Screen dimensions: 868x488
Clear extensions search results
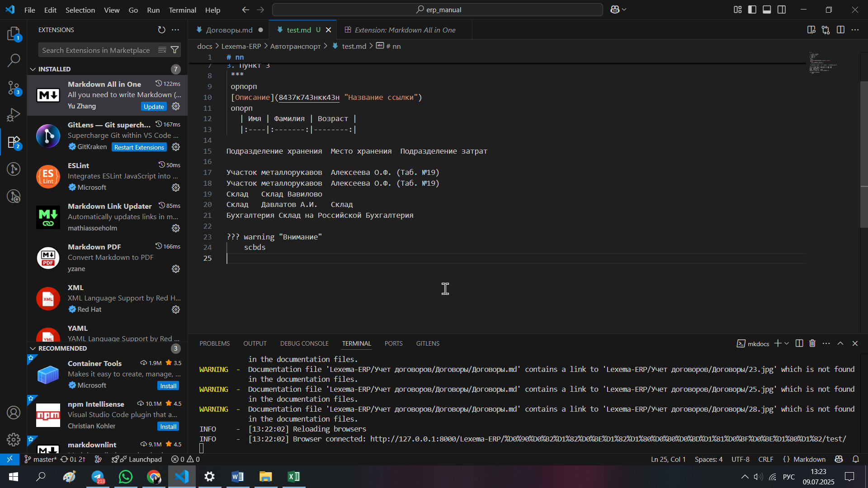[162, 50]
